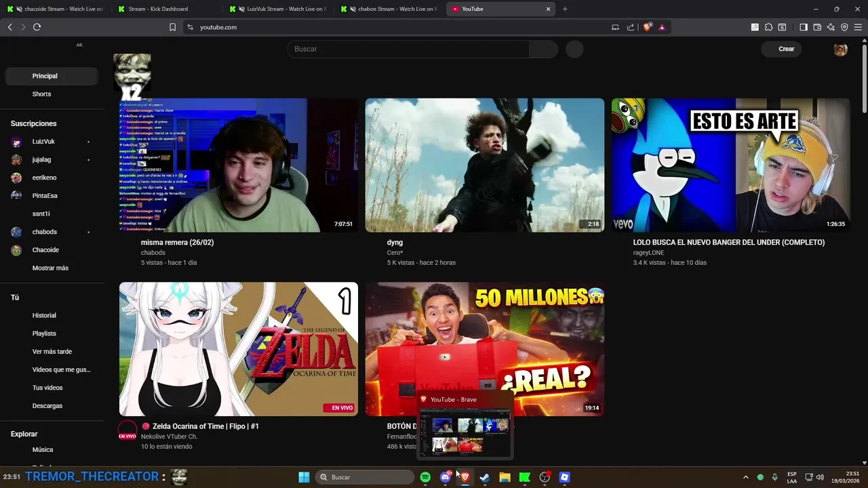The width and height of the screenshot is (868, 488).
Task: Click the search submit button
Action: (544, 49)
